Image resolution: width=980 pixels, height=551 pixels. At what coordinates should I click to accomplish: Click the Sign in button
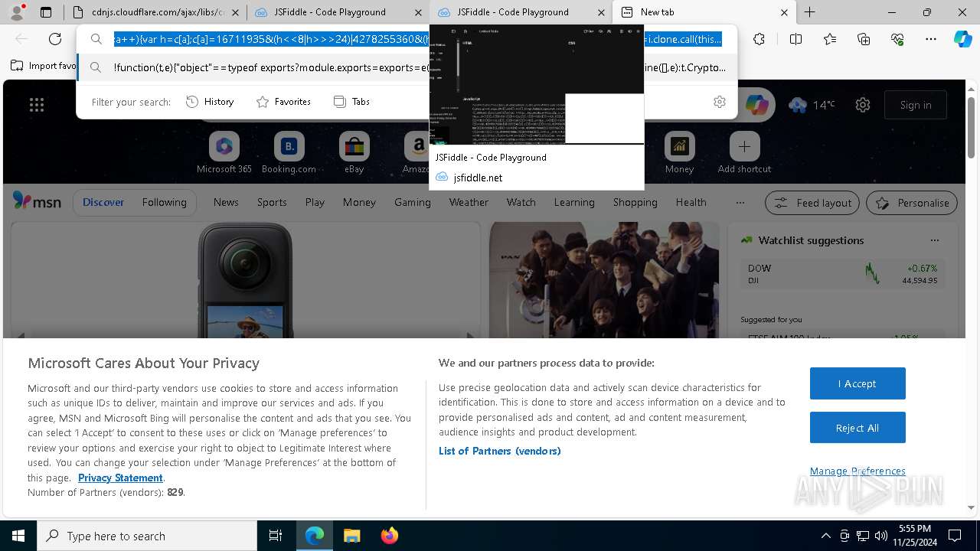916,105
